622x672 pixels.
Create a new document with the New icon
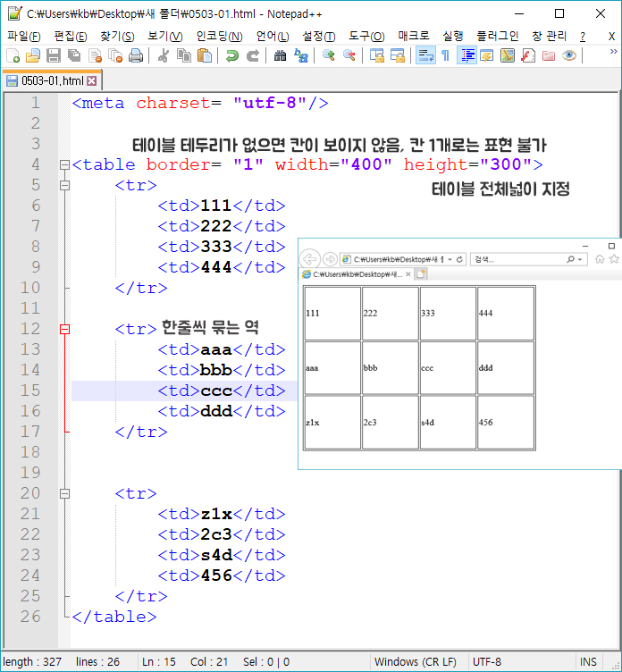13,55
